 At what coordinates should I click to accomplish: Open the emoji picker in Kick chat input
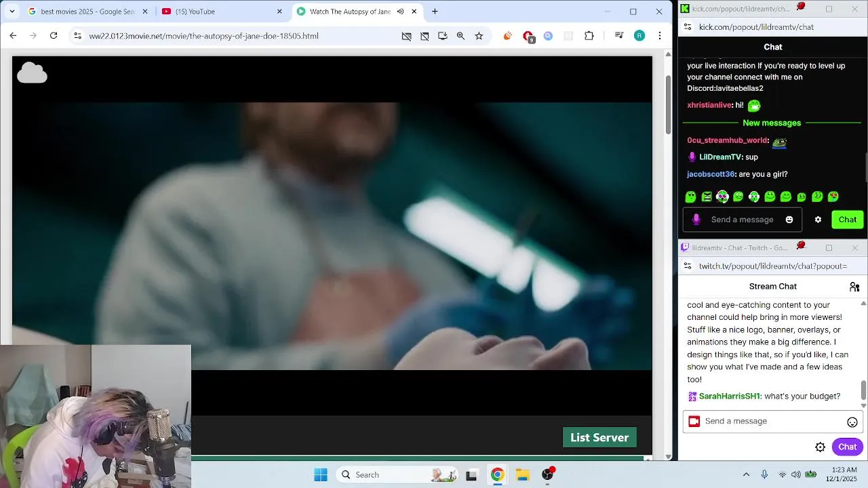pos(789,220)
